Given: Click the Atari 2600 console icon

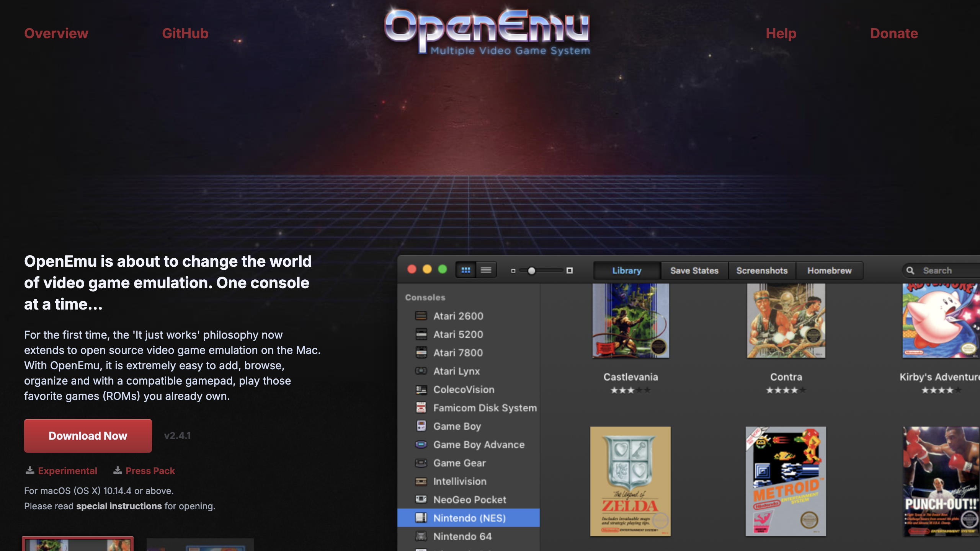Looking at the screenshot, I should click(421, 316).
